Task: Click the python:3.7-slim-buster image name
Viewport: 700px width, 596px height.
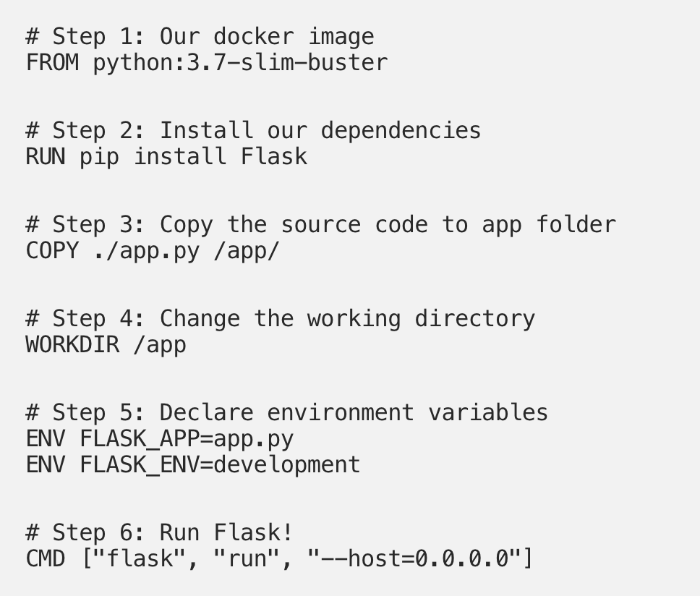Action: (x=240, y=63)
